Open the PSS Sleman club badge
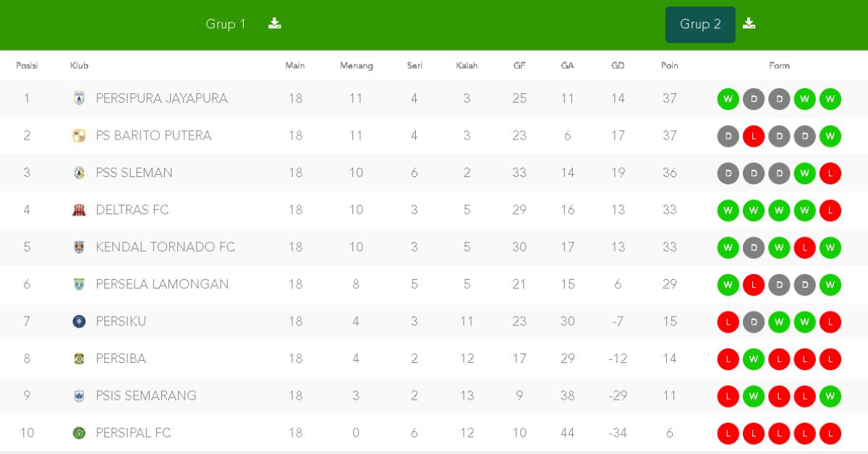This screenshot has width=868, height=454. [x=80, y=173]
